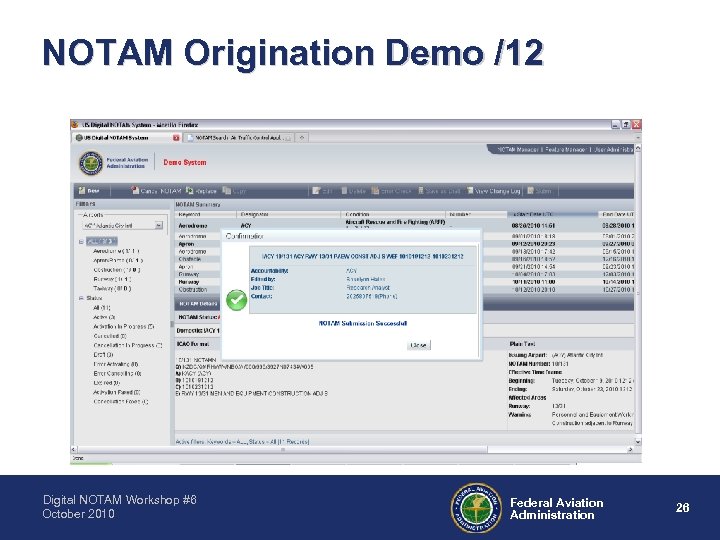Image resolution: width=720 pixels, height=540 pixels.
Task: Select the Construction row in NOTAM Summary
Action: pyautogui.click(x=405, y=290)
